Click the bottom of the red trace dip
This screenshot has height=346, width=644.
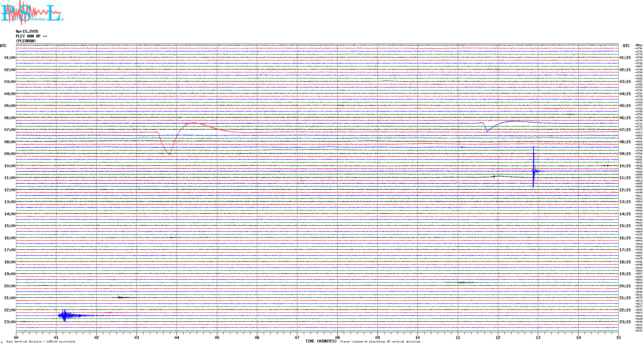point(170,154)
